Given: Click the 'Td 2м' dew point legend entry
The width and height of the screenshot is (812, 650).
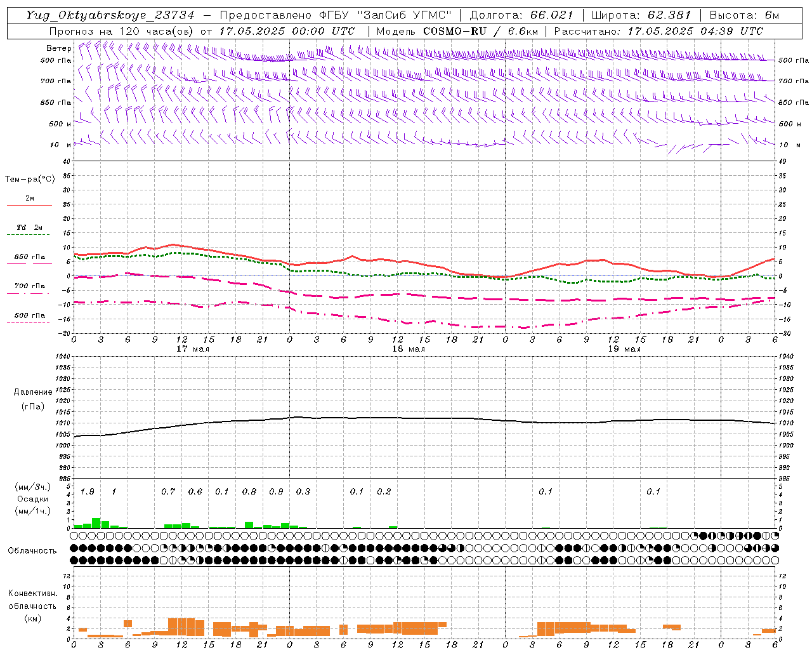Looking at the screenshot, I should coord(30,227).
